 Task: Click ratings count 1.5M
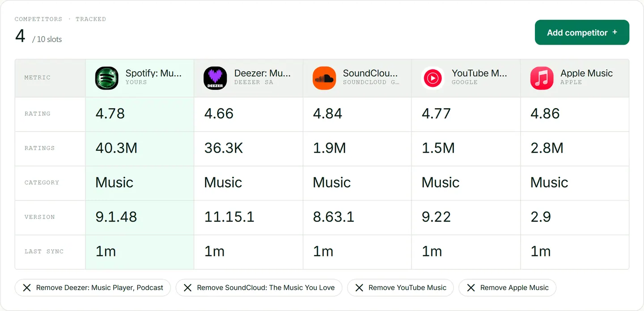[x=438, y=148]
